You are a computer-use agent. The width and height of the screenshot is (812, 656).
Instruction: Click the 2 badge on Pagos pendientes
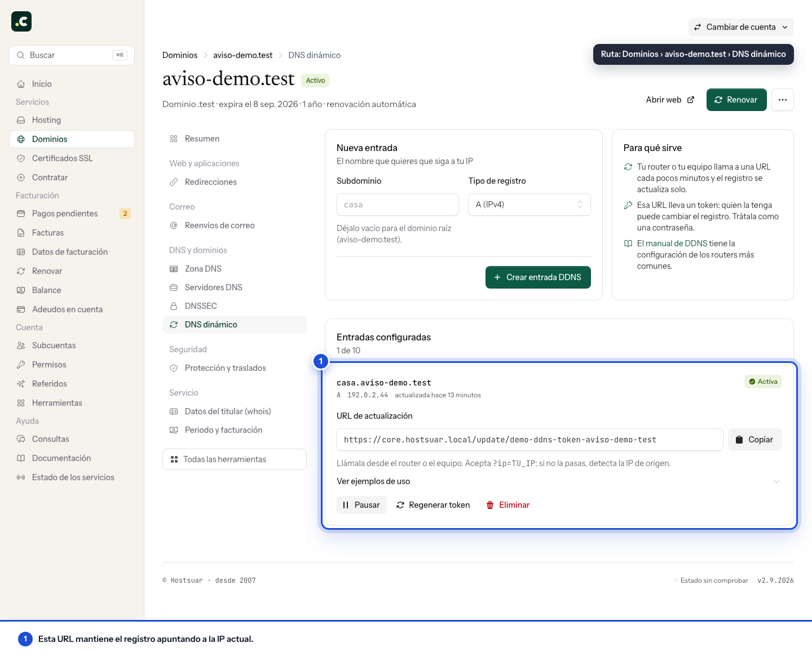pyautogui.click(x=125, y=214)
